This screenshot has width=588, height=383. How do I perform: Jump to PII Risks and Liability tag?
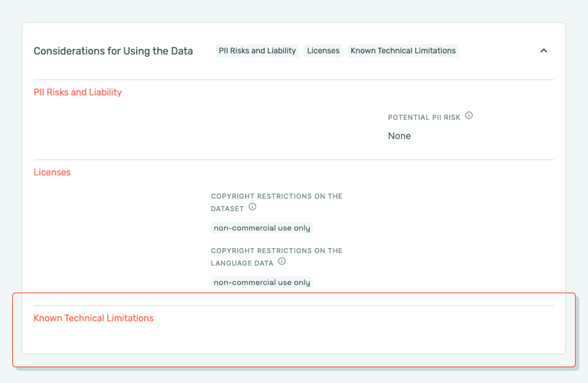(x=257, y=51)
